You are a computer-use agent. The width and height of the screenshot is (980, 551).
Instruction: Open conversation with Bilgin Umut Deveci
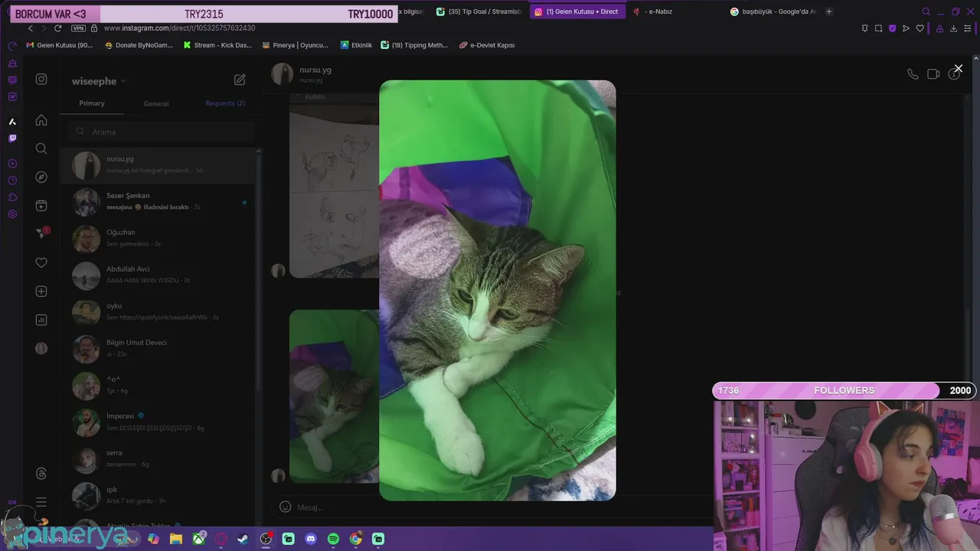(x=158, y=349)
